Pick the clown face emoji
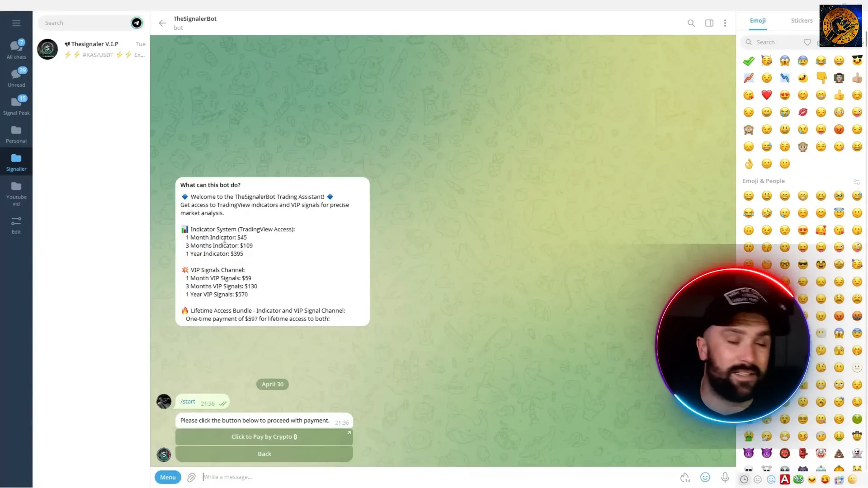868x488 pixels. click(821, 453)
